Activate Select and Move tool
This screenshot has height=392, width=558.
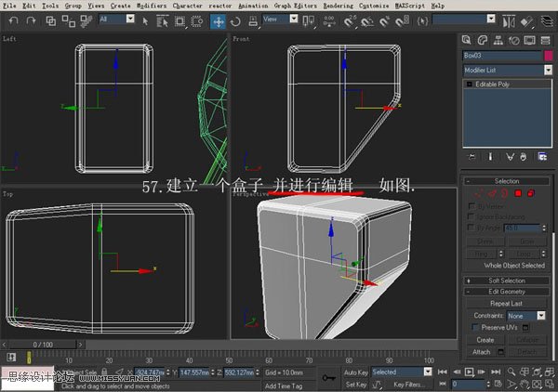click(218, 21)
